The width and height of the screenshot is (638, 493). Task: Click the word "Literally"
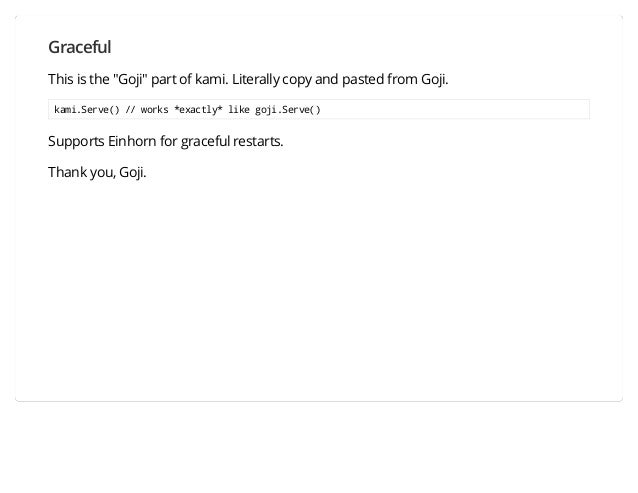(x=256, y=79)
